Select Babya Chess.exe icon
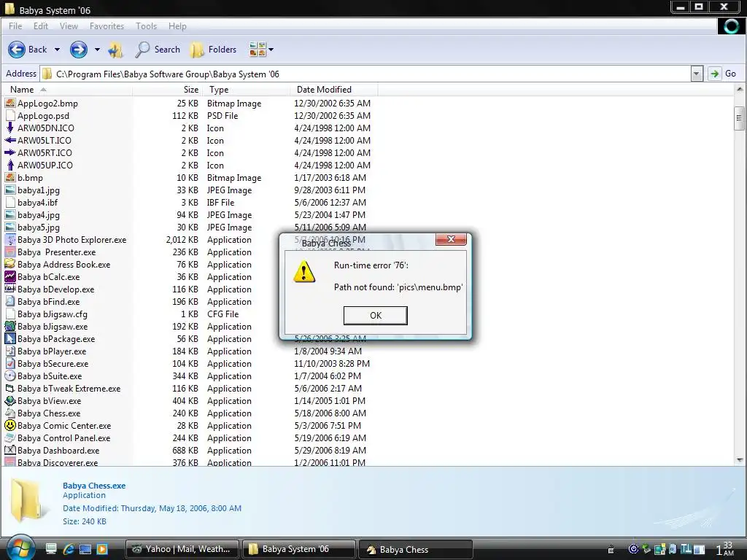Viewport: 747px width, 560px height. click(x=10, y=413)
